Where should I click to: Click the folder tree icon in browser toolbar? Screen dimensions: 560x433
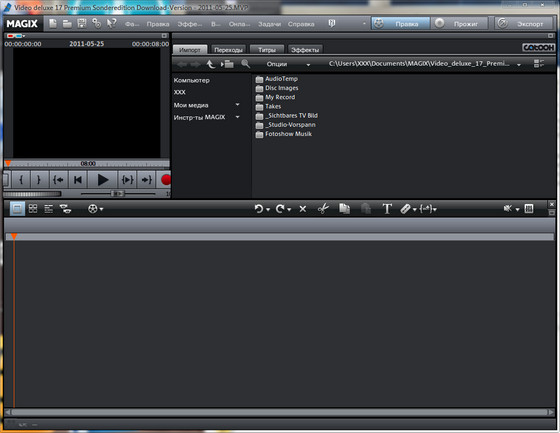tap(227, 64)
